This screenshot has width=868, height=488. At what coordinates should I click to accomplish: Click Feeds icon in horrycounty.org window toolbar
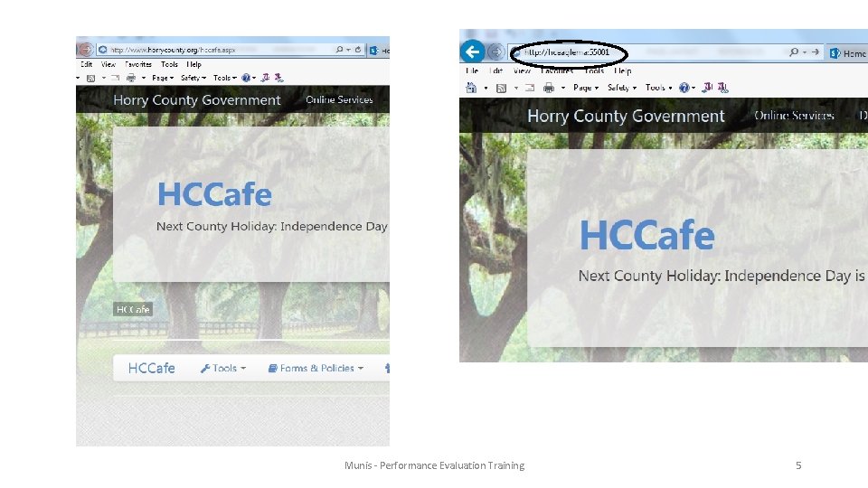click(x=90, y=78)
